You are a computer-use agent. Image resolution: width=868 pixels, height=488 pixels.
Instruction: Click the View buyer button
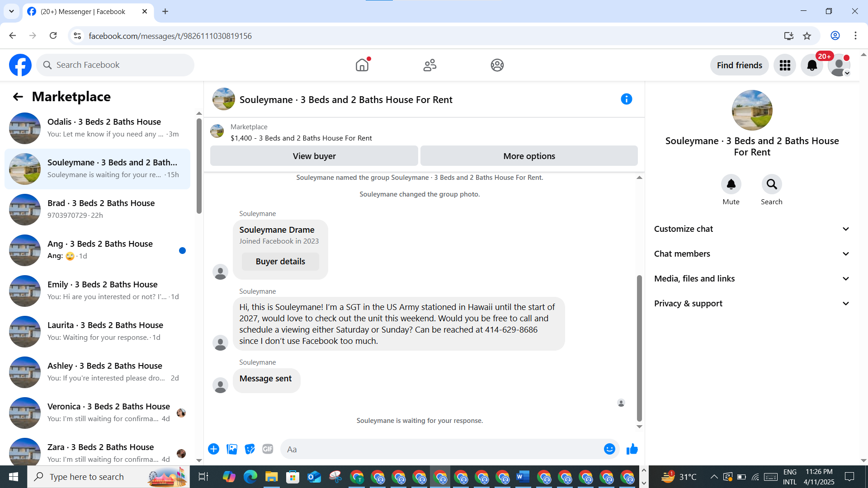point(314,156)
